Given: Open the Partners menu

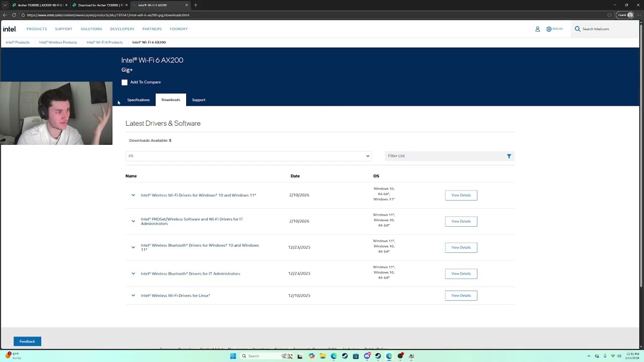Looking at the screenshot, I should click(152, 29).
